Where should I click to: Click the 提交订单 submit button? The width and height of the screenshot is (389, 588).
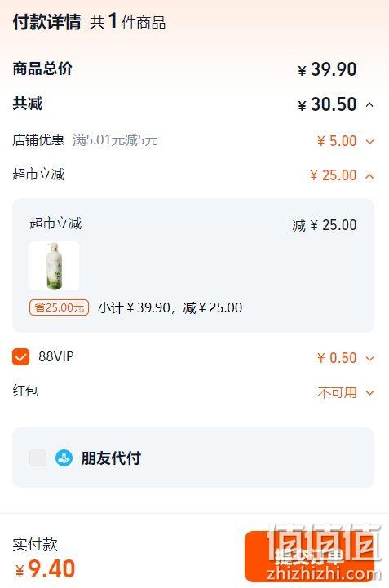[x=309, y=556]
